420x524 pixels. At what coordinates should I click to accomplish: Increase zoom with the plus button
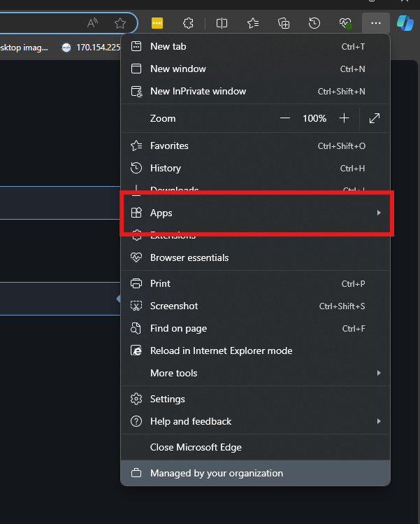(344, 118)
